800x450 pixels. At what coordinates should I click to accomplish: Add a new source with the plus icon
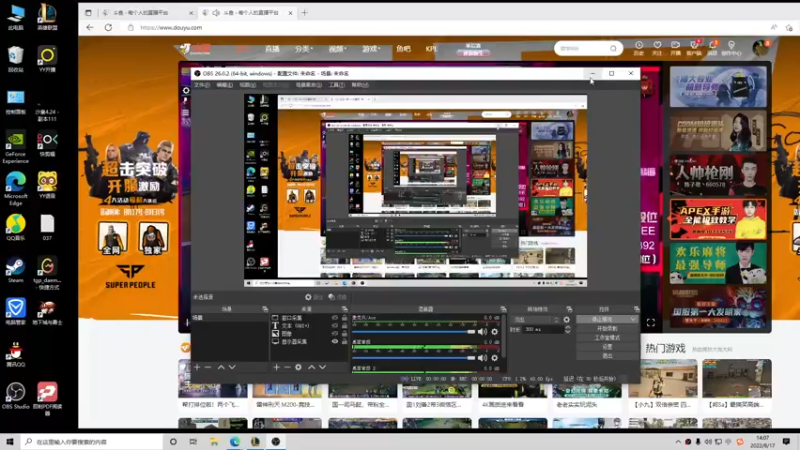pyautogui.click(x=276, y=367)
